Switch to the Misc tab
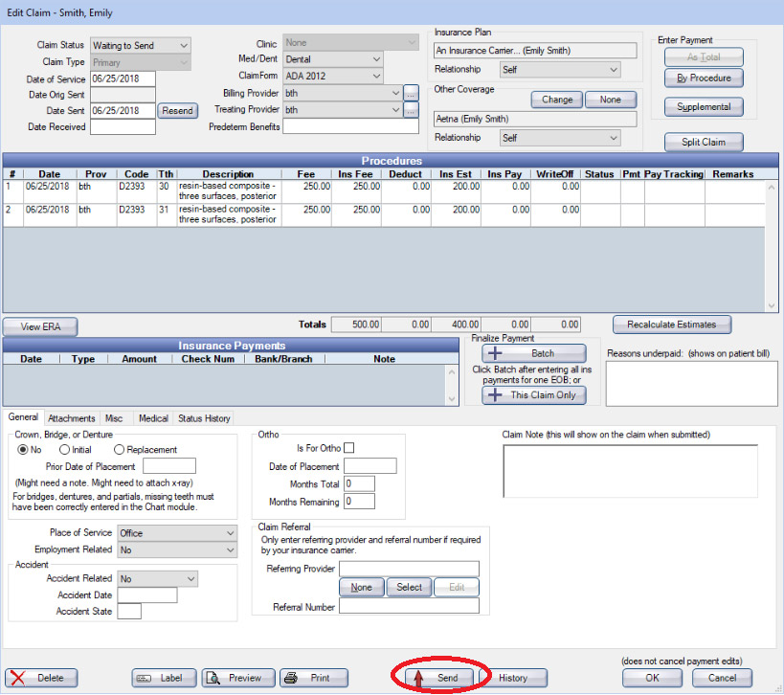The width and height of the screenshot is (784, 695). tap(114, 418)
